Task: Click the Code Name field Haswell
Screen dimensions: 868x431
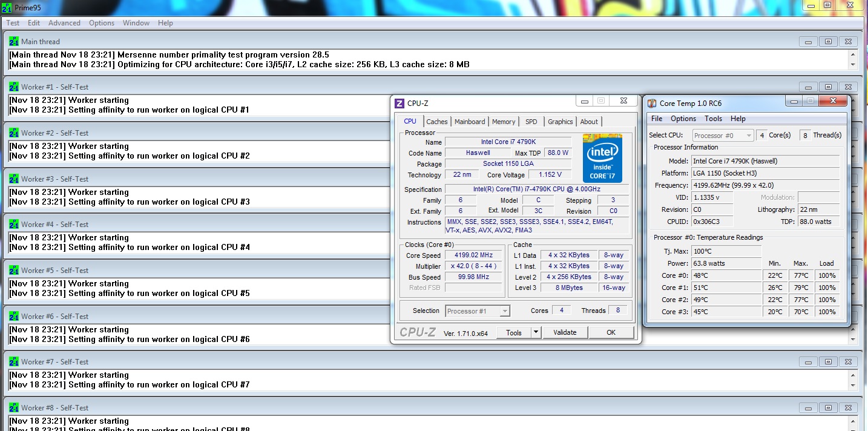Action: (478, 153)
